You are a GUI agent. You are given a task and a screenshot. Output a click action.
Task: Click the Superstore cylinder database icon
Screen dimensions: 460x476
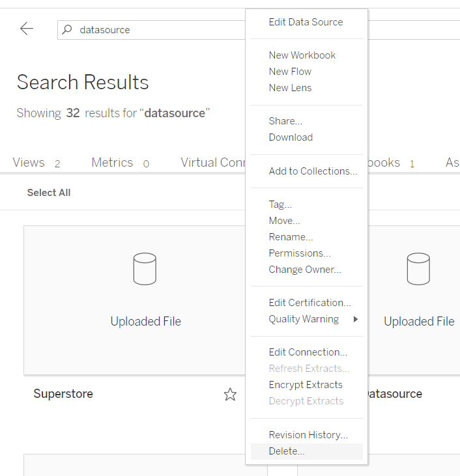145,269
